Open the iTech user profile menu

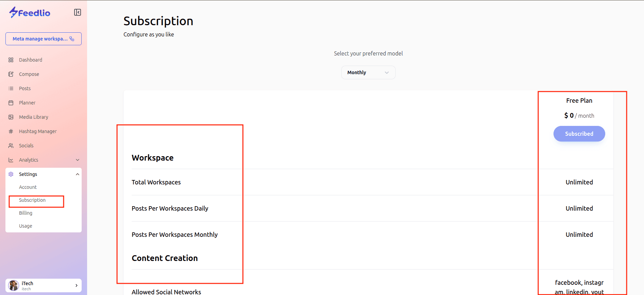tap(44, 285)
